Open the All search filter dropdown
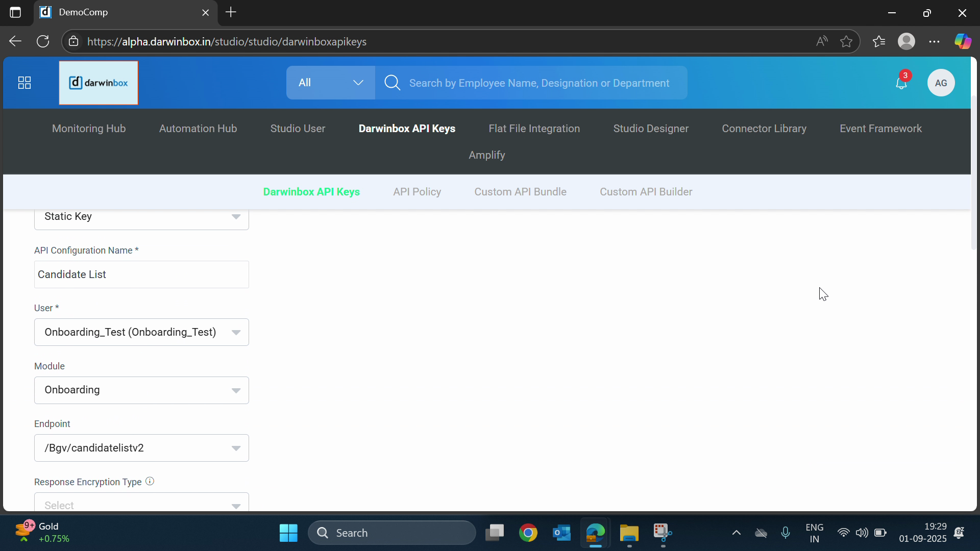The width and height of the screenshot is (980, 551). [330, 83]
